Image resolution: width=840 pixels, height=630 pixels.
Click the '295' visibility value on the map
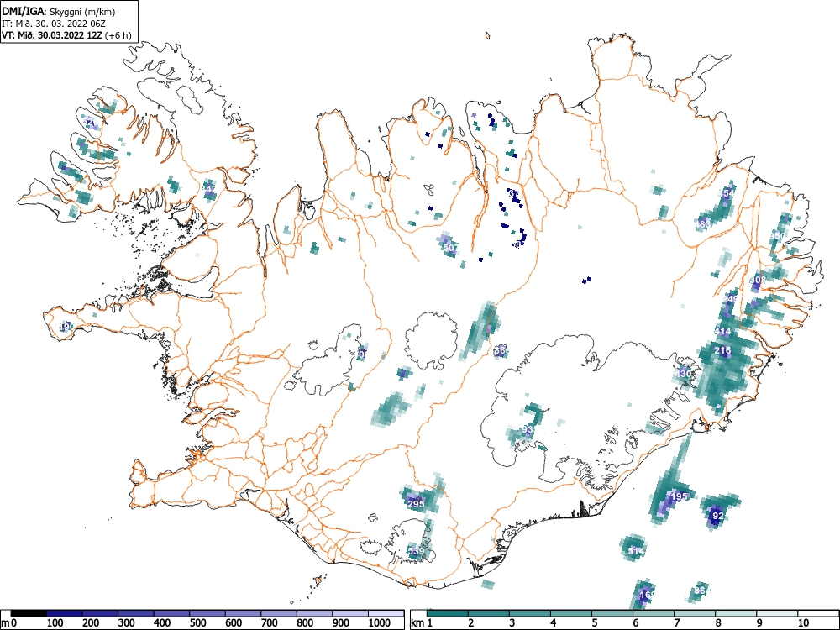[417, 503]
